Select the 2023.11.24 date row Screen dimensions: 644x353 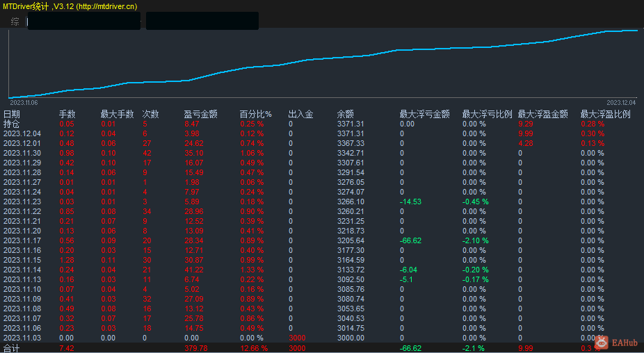22,192
